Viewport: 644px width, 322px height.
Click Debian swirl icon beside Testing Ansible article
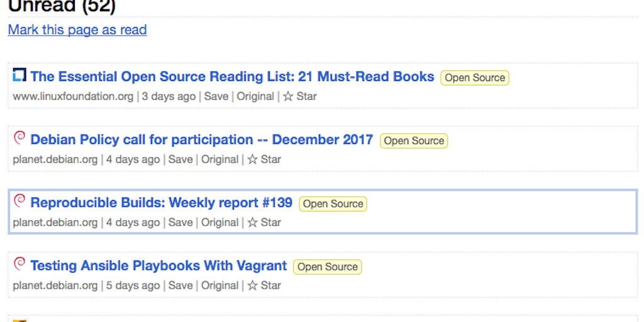[19, 264]
